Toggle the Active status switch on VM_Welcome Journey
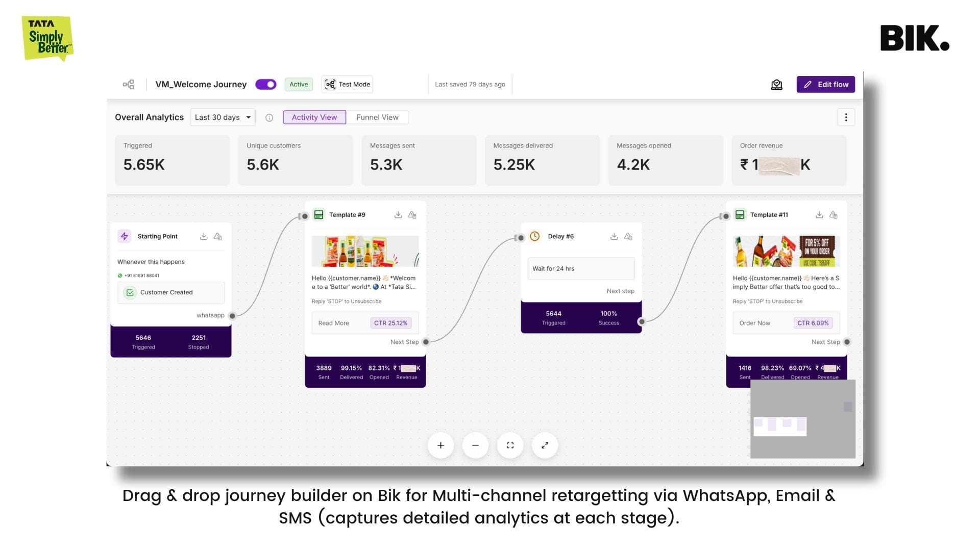 (x=264, y=84)
